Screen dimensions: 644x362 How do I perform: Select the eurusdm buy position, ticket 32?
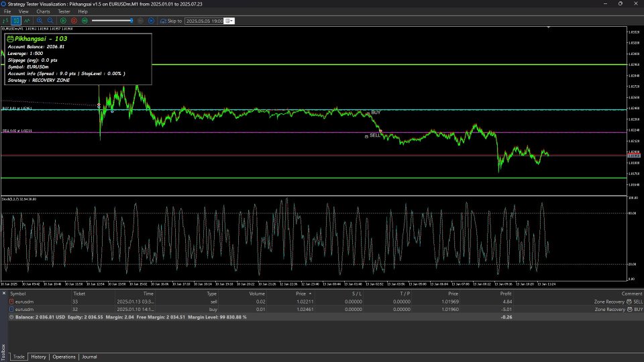tap(326, 309)
